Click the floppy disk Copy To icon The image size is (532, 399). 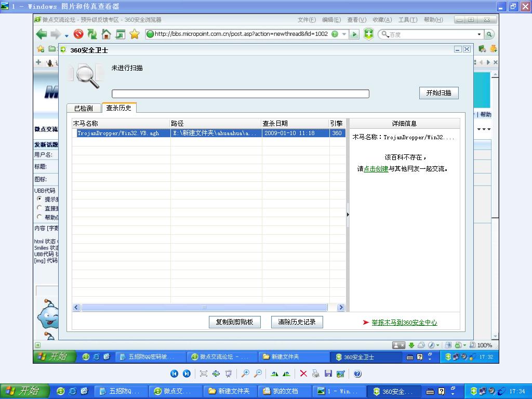(x=328, y=374)
